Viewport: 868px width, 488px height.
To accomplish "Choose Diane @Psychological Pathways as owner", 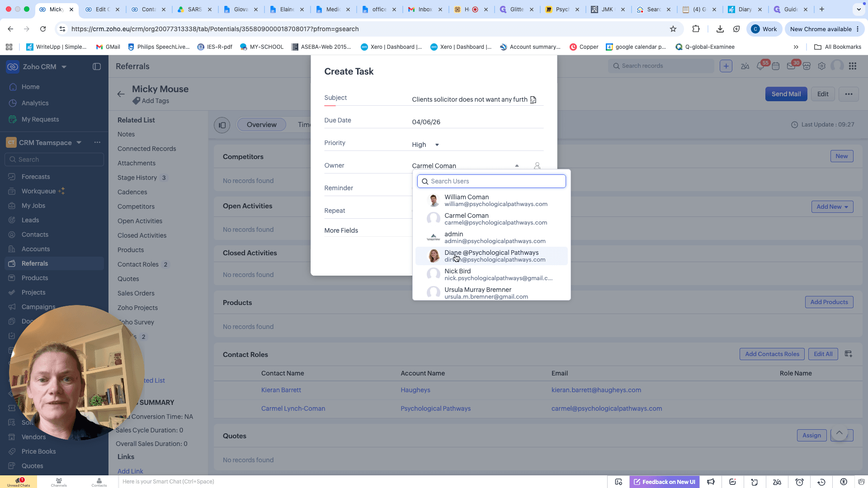I will (x=491, y=256).
